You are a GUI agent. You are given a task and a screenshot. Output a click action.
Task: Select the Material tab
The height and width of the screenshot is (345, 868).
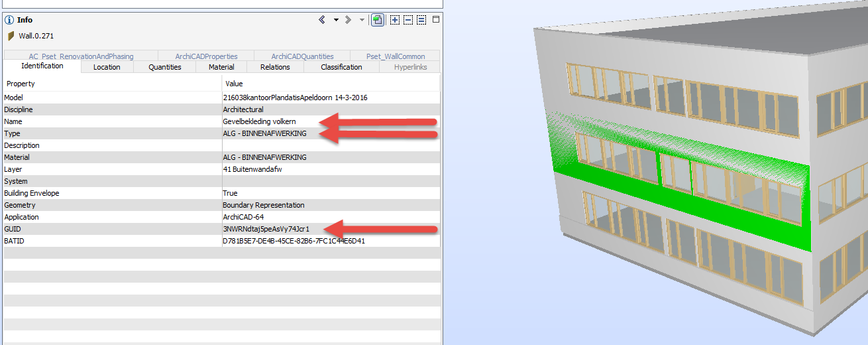pos(221,67)
